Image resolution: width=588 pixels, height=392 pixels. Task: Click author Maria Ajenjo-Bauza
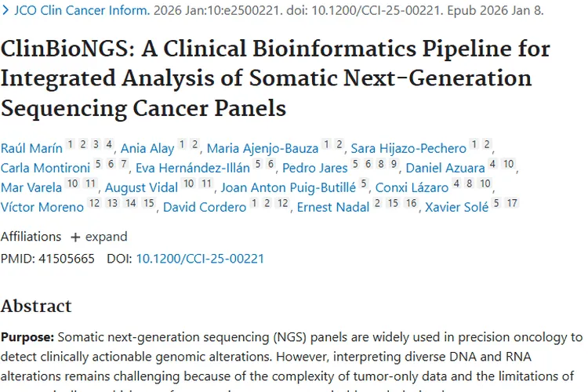263,148
